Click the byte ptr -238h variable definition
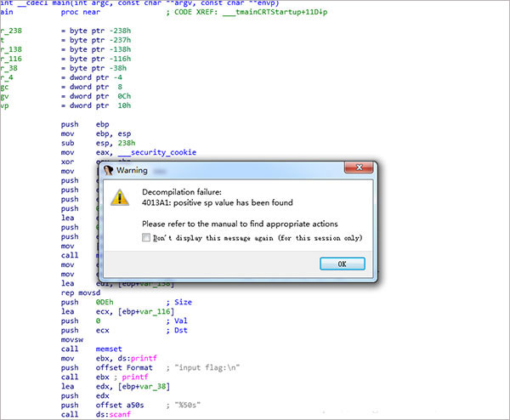The height and width of the screenshot is (420, 510). click(x=100, y=31)
